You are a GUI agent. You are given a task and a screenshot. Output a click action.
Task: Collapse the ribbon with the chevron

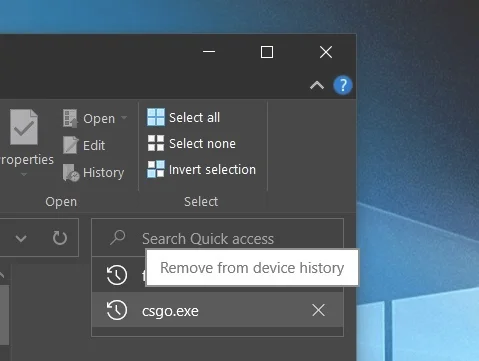tap(317, 86)
